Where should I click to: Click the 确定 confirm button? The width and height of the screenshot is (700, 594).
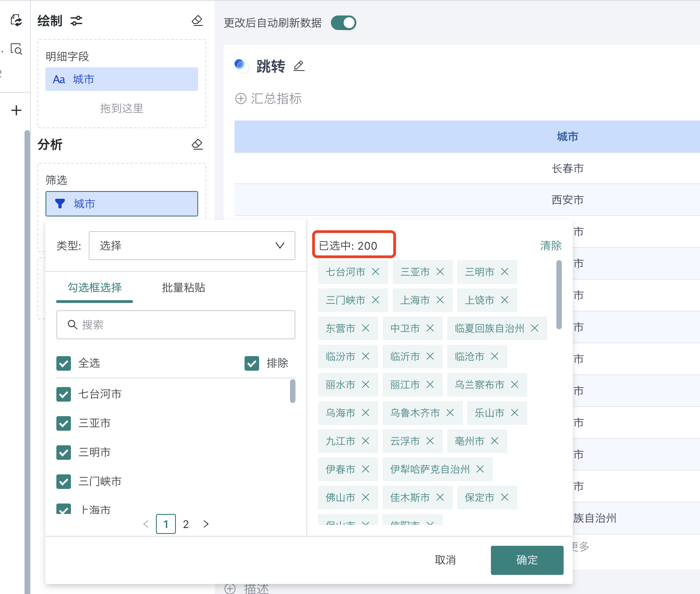(x=527, y=560)
